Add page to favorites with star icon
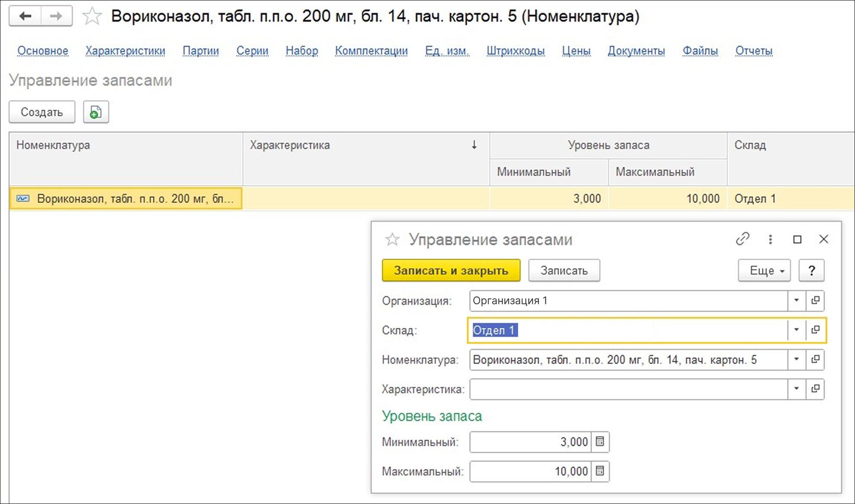The image size is (855, 504). pyautogui.click(x=92, y=17)
